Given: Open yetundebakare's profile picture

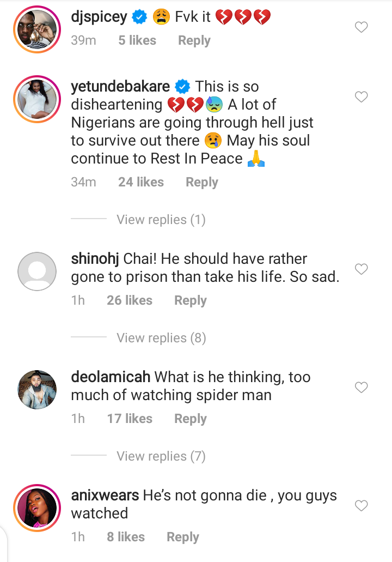Looking at the screenshot, I should [37, 99].
